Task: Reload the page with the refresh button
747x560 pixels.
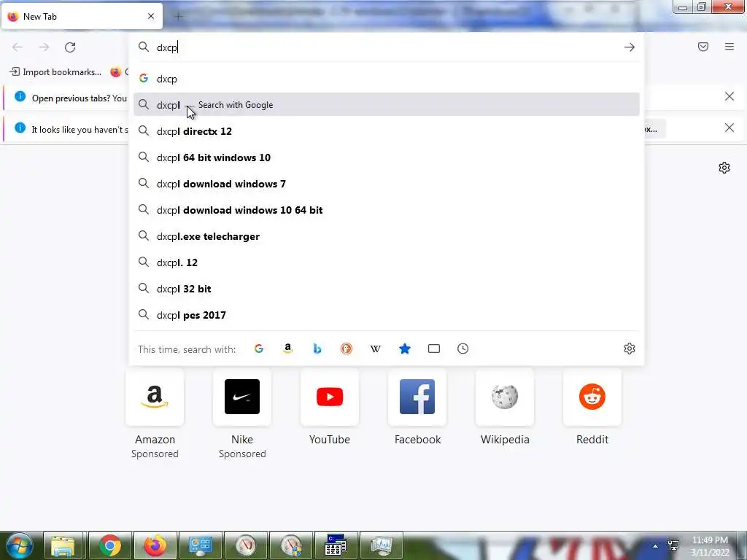Action: click(x=70, y=47)
